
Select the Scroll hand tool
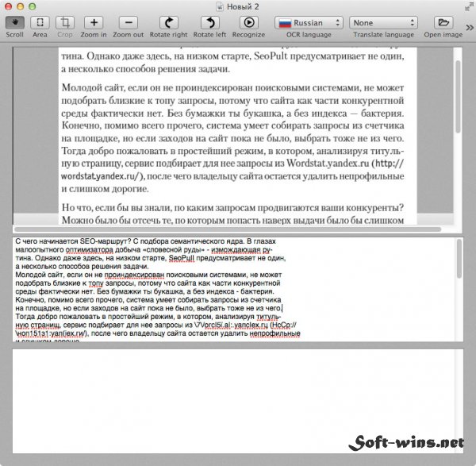(14, 23)
